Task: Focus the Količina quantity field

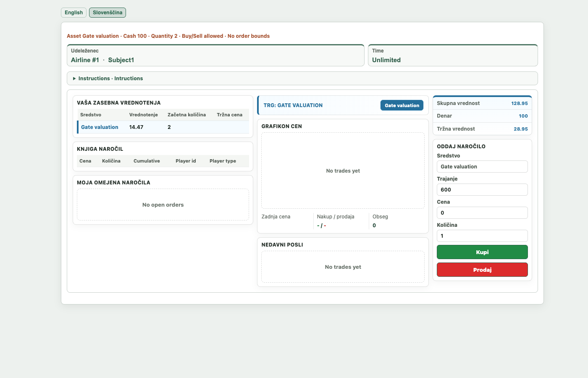Action: [482, 236]
